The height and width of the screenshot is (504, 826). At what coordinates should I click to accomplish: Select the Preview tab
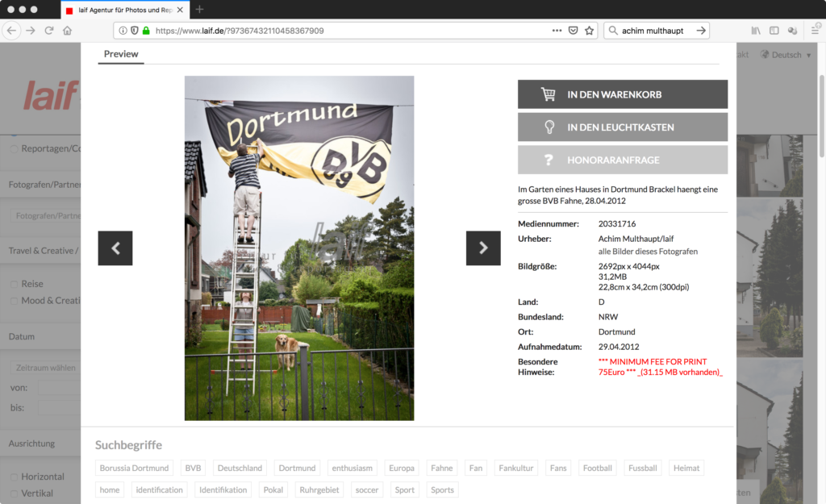[x=121, y=54]
